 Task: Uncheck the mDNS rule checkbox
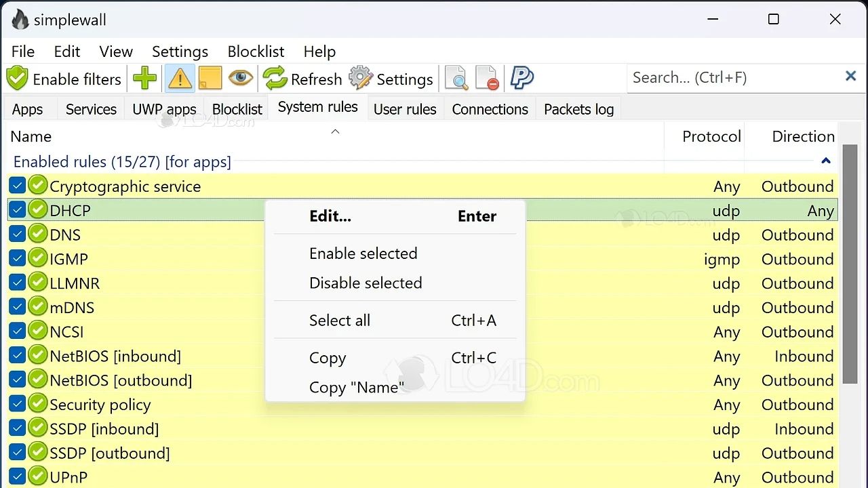18,307
